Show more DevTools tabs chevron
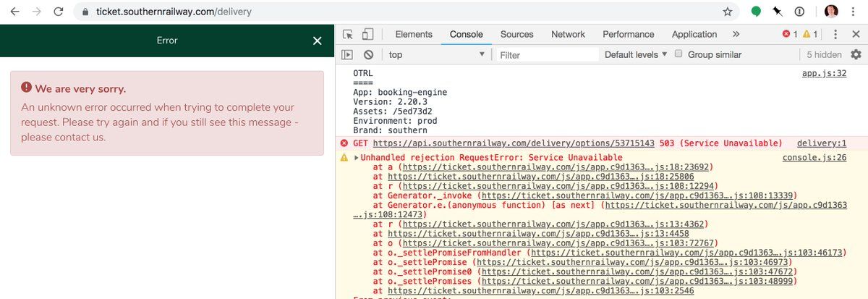 (x=736, y=34)
